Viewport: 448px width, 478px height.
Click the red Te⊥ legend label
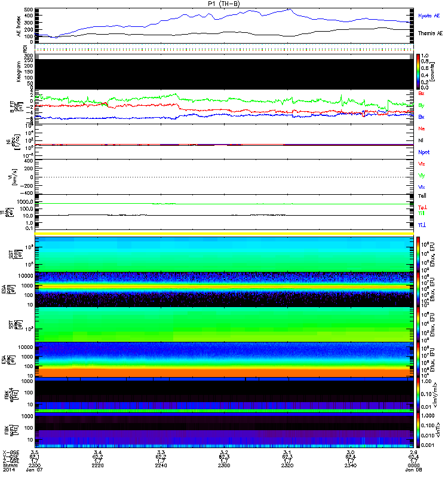tap(422, 207)
